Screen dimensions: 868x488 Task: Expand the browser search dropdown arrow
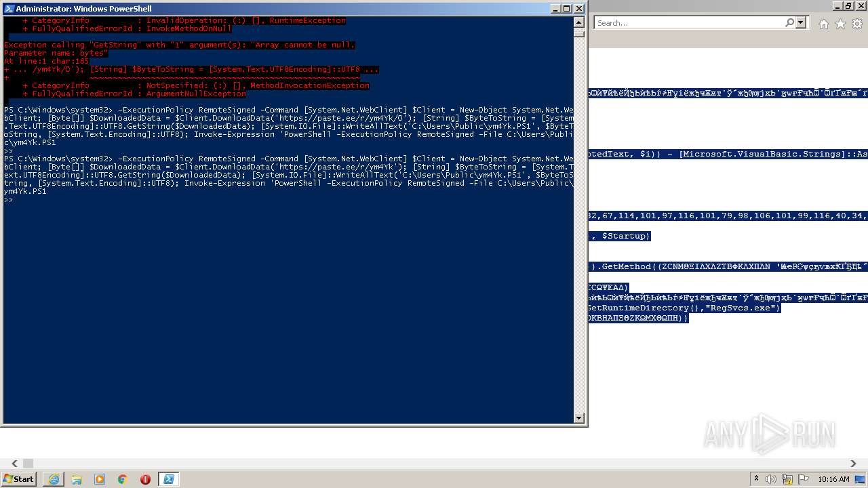(801, 23)
